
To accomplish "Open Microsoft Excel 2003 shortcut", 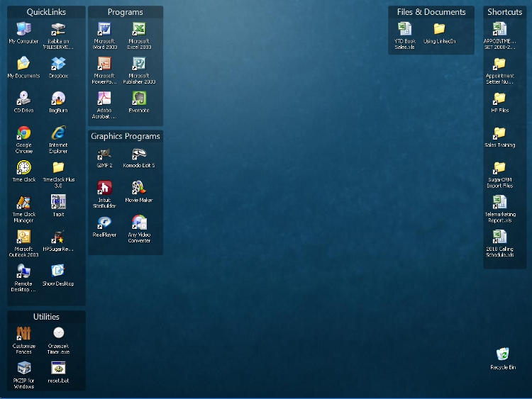I will click(x=139, y=29).
